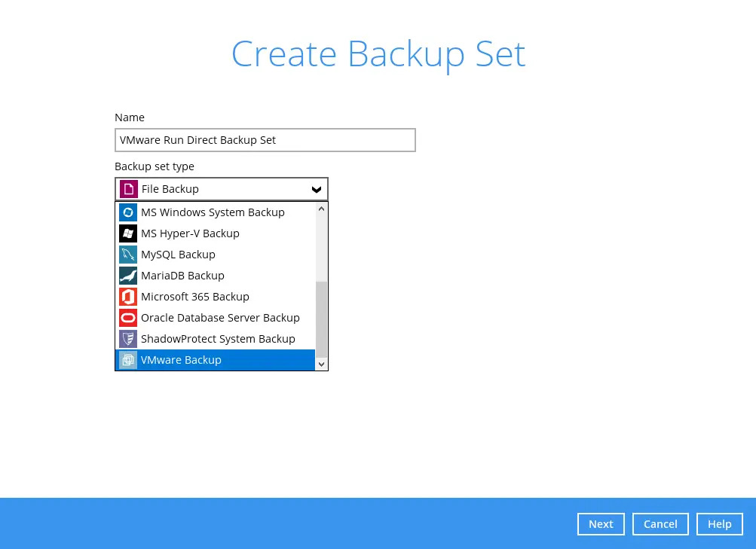Viewport: 756px width, 549px height.
Task: Click the MySQL Backup dolphin icon
Action: pos(128,255)
